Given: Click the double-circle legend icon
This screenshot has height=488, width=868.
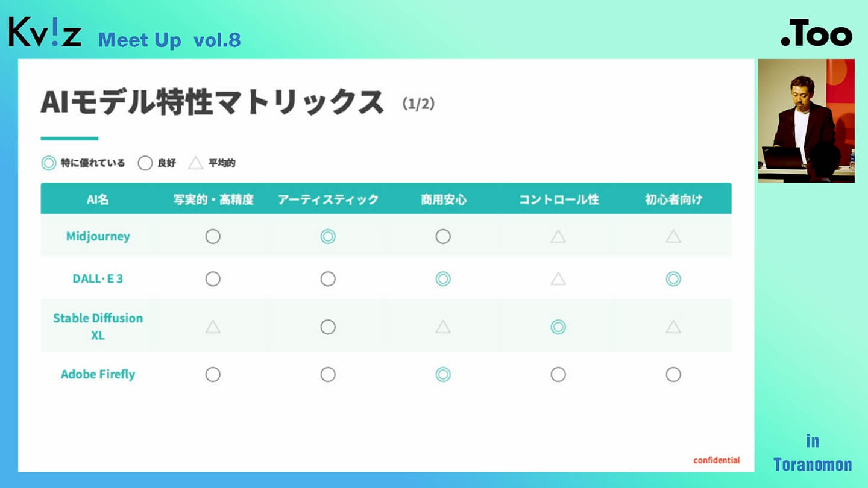Looking at the screenshot, I should click(x=49, y=163).
